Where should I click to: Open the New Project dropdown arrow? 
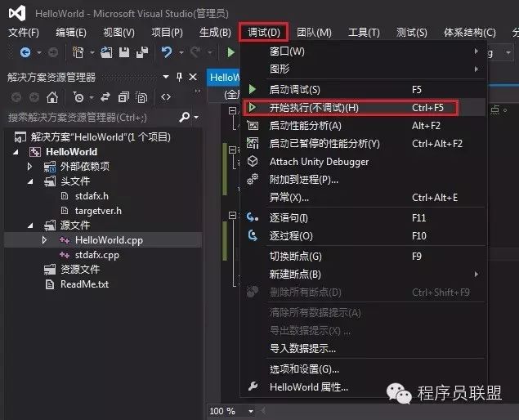click(x=92, y=52)
